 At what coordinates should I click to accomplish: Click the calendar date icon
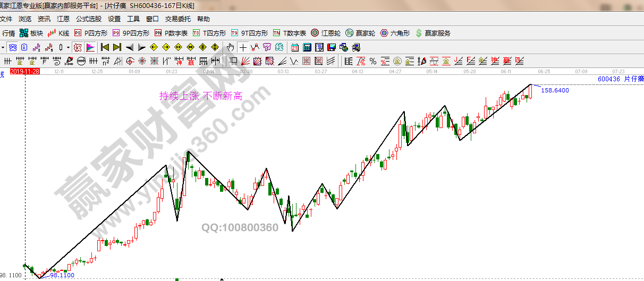pyautogui.click(x=294, y=47)
